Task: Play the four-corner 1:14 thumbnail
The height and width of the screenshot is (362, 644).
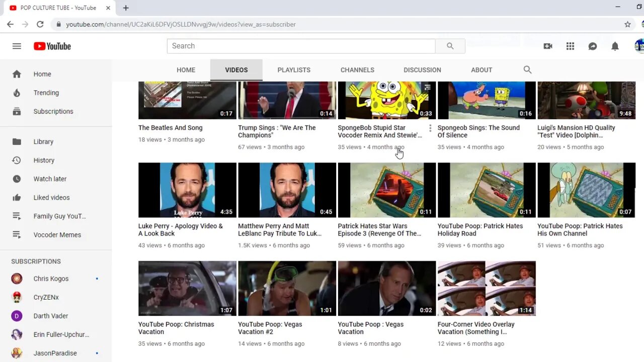Action: tap(487, 288)
